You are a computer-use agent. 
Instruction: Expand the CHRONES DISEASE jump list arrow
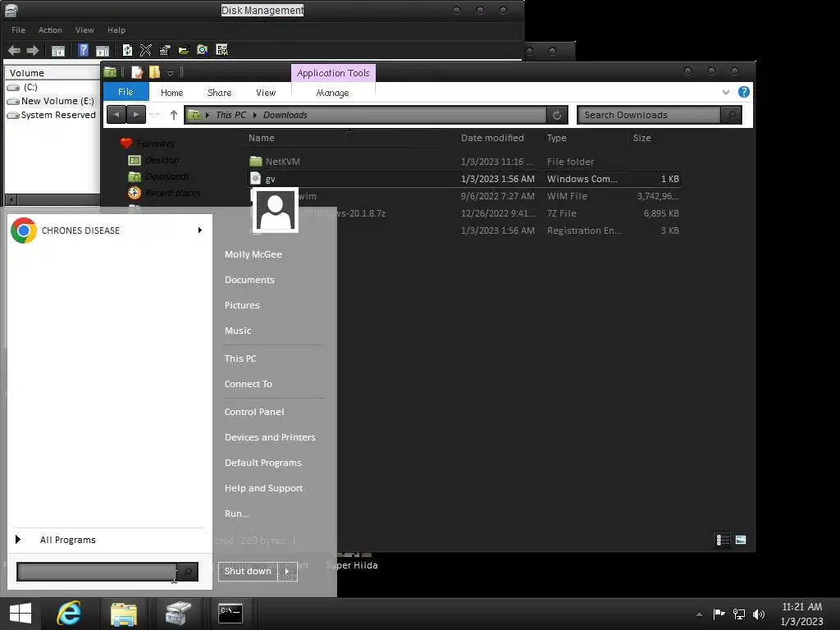(x=200, y=231)
